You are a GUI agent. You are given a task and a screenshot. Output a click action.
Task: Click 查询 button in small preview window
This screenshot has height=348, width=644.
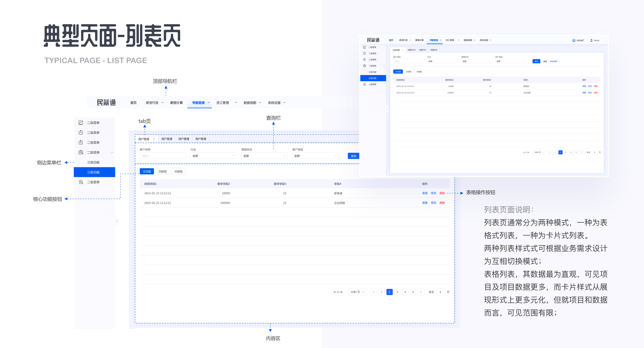click(x=536, y=61)
